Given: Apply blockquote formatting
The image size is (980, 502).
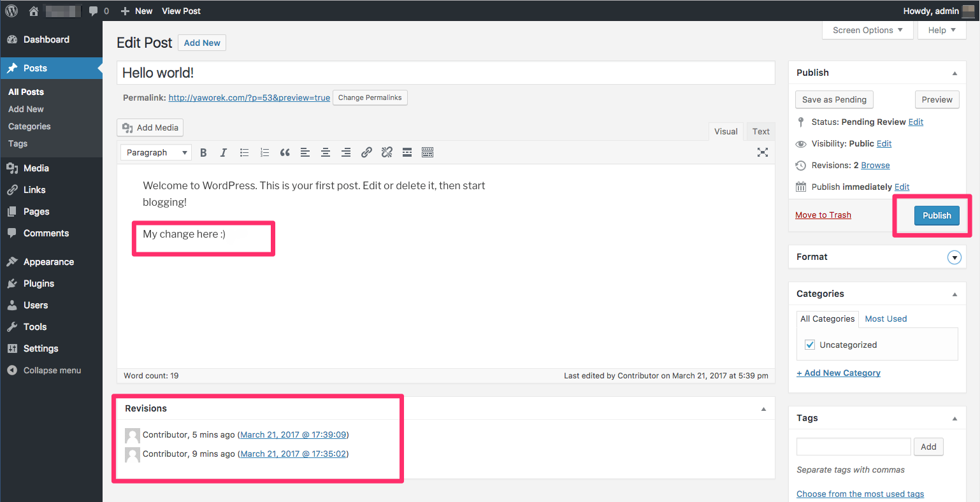Looking at the screenshot, I should pos(285,152).
